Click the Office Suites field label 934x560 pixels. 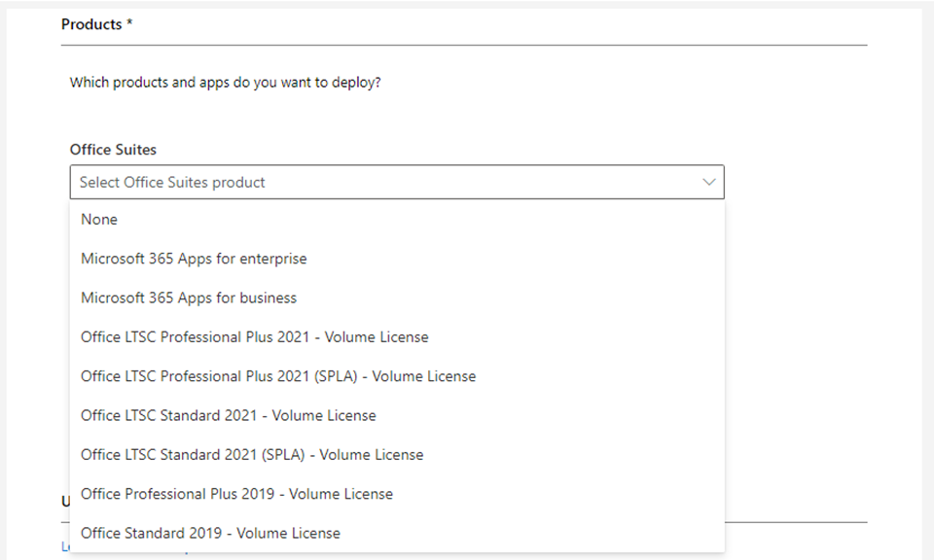click(x=113, y=150)
